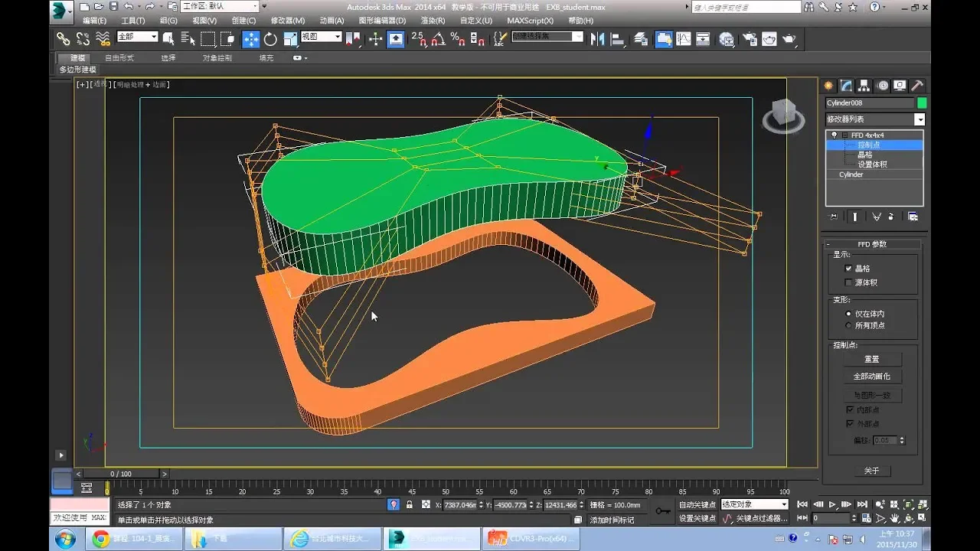Open the Utilities hammer panel tab
The image size is (980, 551).
point(916,86)
